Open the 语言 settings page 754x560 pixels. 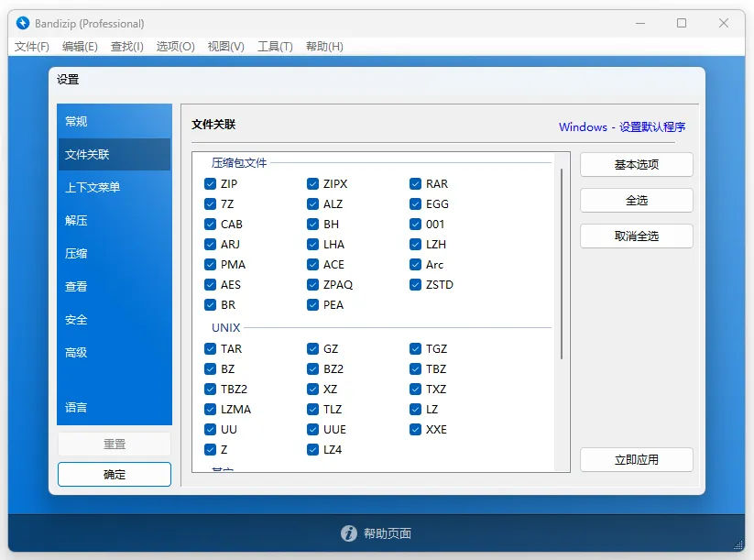click(x=115, y=408)
